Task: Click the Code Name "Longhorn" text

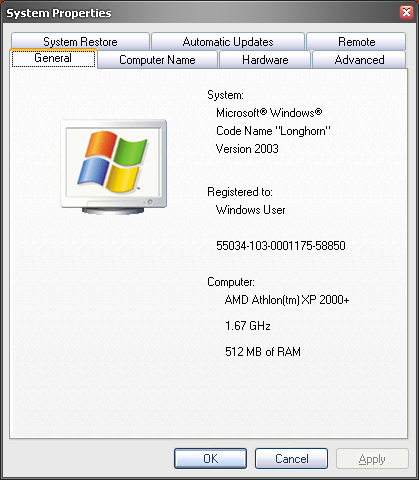Action: [273, 131]
